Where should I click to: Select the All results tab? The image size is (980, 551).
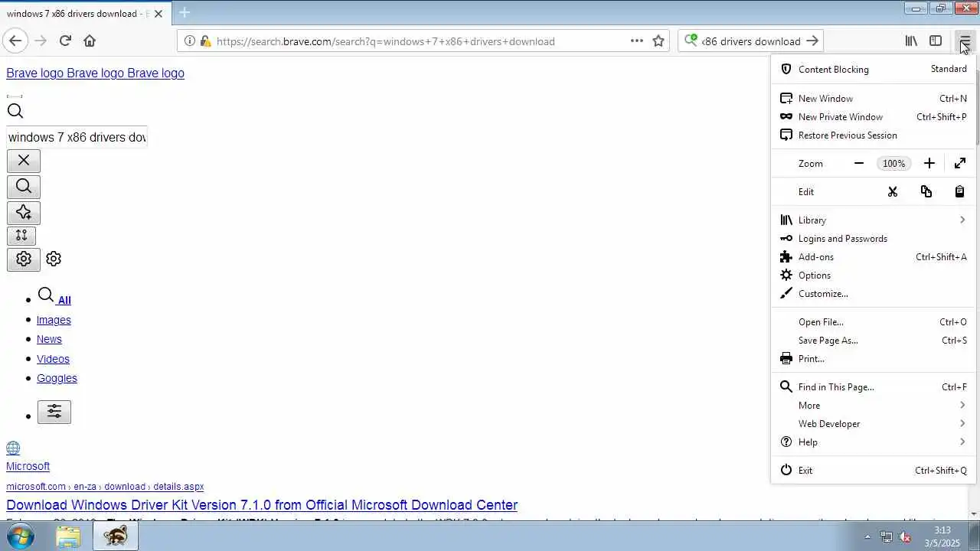54,297
